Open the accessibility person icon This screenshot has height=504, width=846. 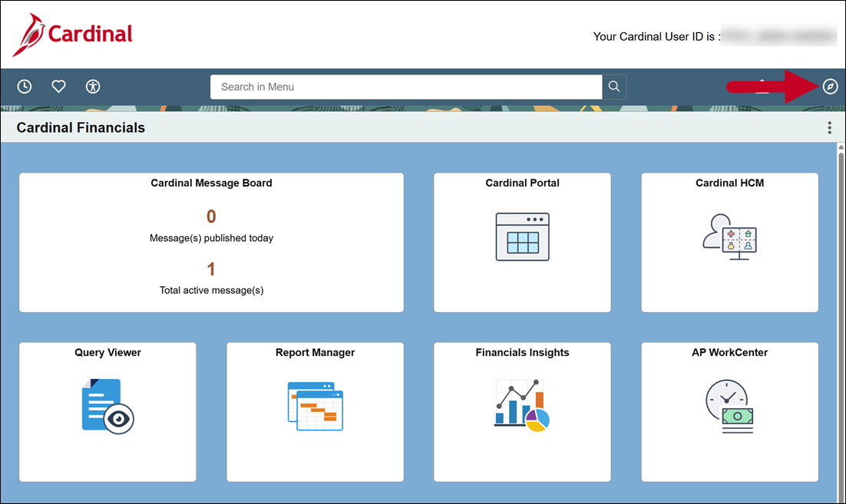pyautogui.click(x=93, y=86)
